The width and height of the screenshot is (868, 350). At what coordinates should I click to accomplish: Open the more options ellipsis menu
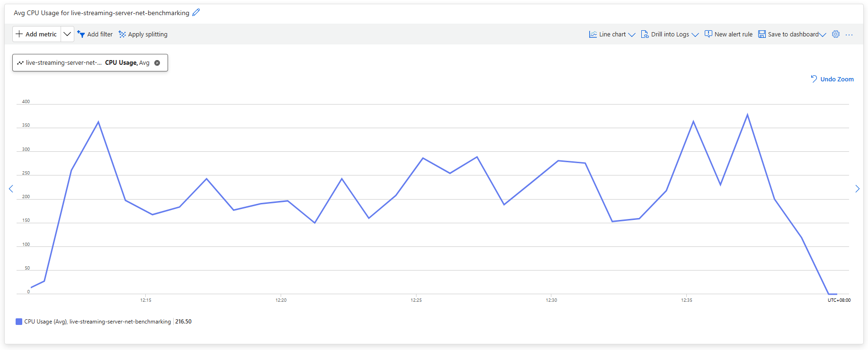click(849, 35)
